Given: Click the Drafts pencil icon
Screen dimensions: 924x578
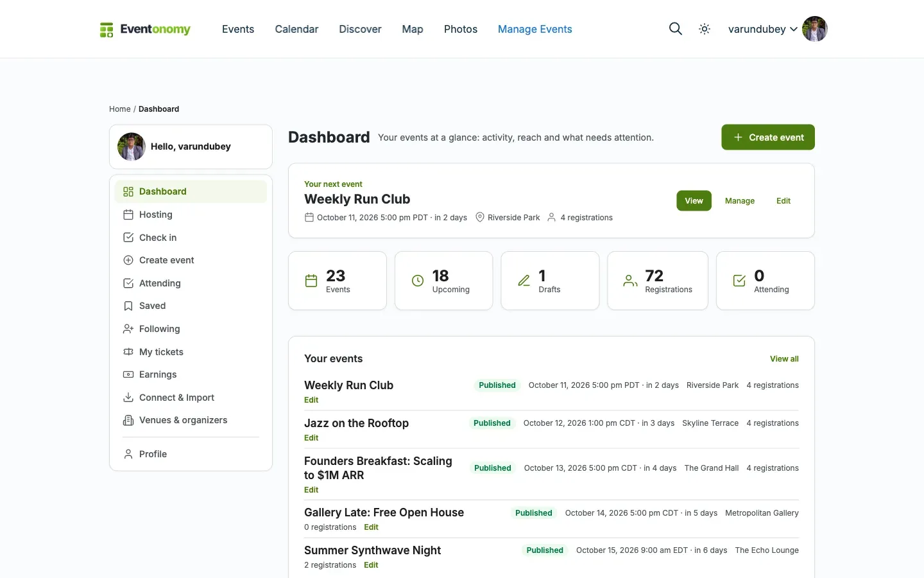Looking at the screenshot, I should 524,281.
